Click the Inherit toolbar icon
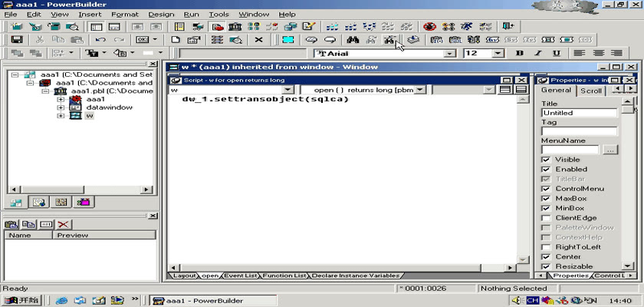This screenshot has width=644, height=307. 35,27
